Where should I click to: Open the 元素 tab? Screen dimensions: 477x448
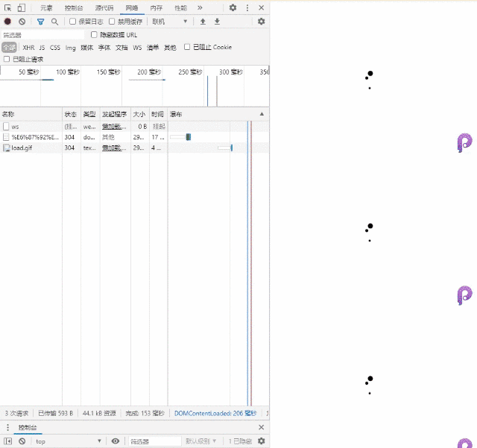tap(46, 8)
